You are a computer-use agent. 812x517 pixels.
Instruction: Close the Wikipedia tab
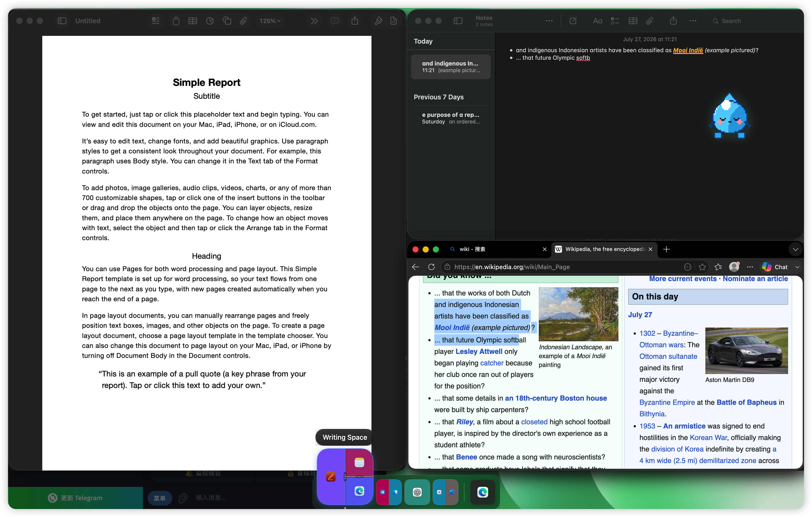650,249
